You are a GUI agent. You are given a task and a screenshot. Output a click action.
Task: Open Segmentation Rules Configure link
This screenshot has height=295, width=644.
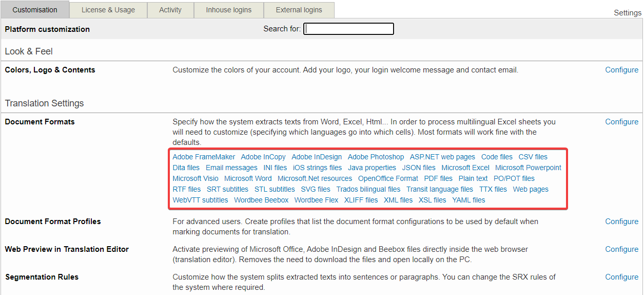tap(621, 277)
